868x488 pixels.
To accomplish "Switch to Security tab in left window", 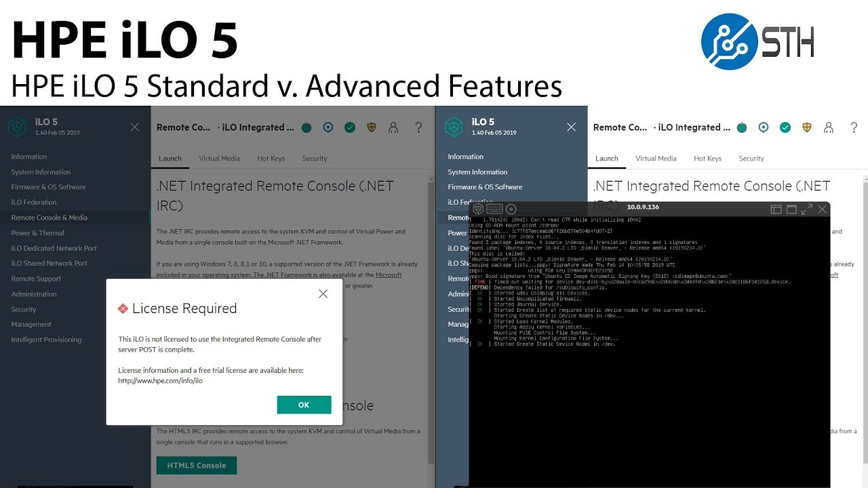I will 315,159.
